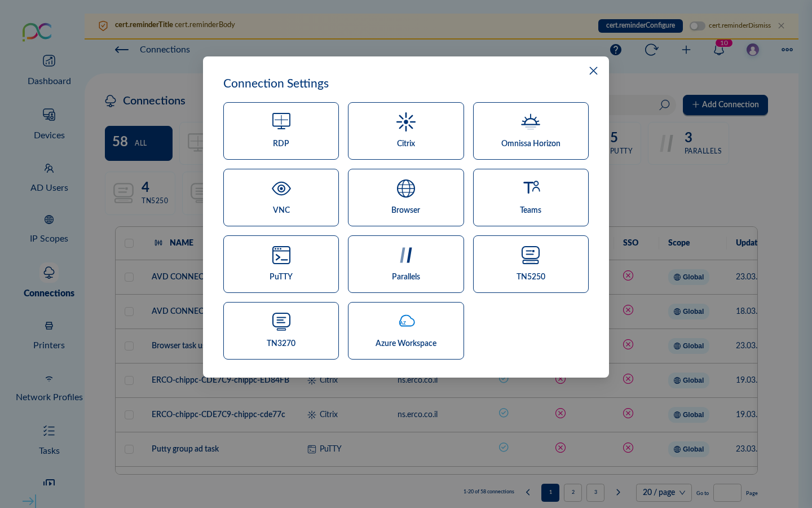Select the Teams connection tile

[x=530, y=198]
